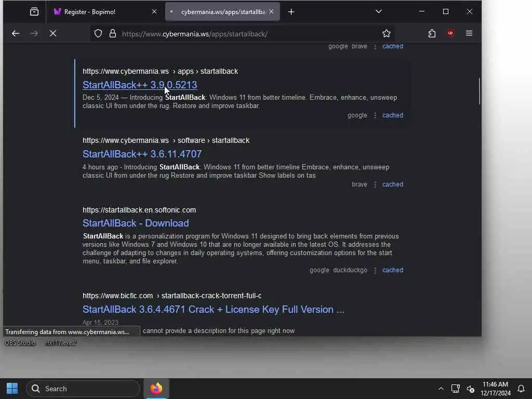Click the duckduckgo source label
Image resolution: width=532 pixels, height=399 pixels.
pos(350,270)
